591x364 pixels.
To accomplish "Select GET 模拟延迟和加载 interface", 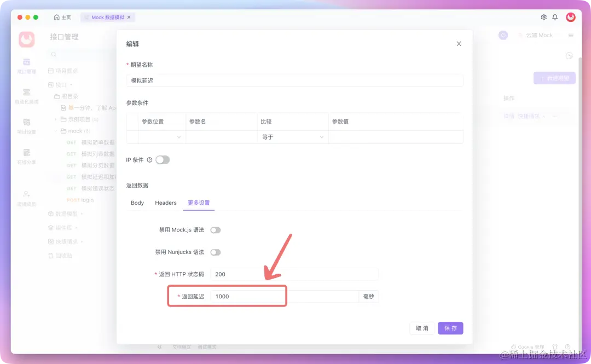I will [90, 177].
